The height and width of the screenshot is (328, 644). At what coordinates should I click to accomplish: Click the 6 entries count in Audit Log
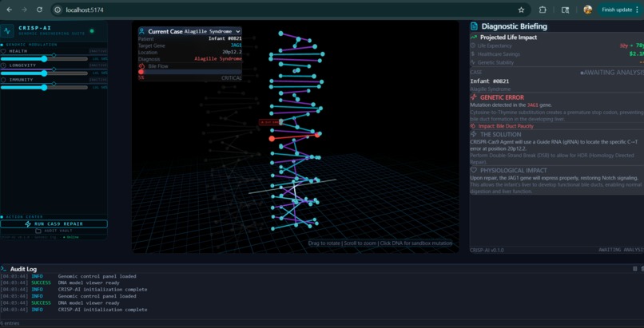[x=10, y=323]
